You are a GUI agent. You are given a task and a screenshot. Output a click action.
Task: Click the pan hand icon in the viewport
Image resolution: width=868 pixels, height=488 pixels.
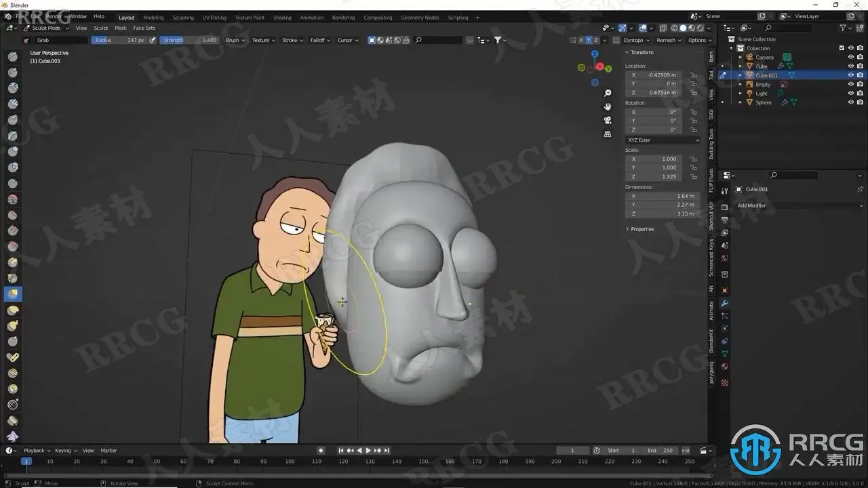(x=608, y=106)
